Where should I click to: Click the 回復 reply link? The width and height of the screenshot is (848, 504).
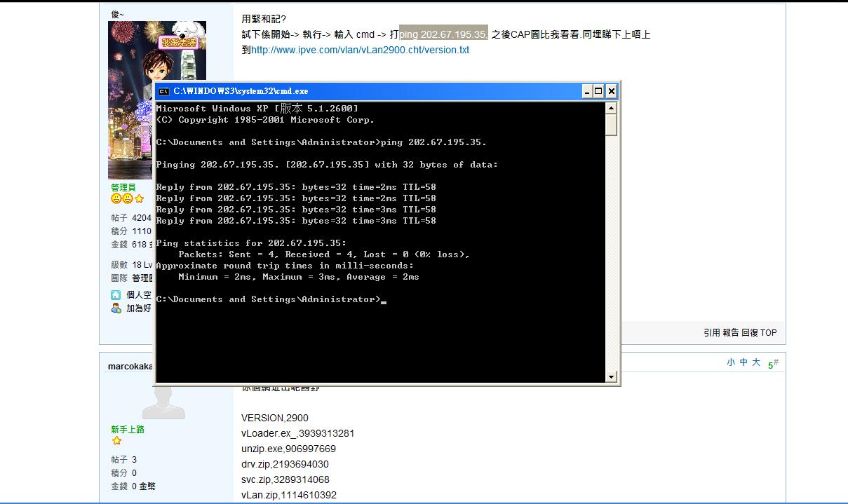(x=750, y=333)
